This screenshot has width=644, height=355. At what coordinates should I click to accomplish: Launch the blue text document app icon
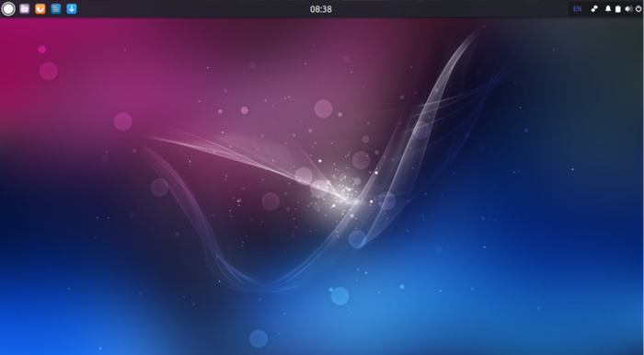tap(56, 8)
